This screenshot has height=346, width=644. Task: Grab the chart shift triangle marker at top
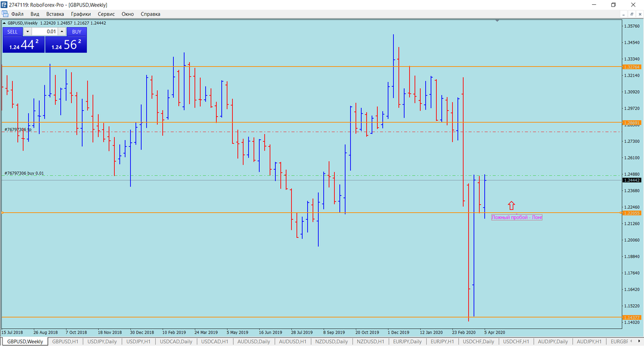coord(497,21)
